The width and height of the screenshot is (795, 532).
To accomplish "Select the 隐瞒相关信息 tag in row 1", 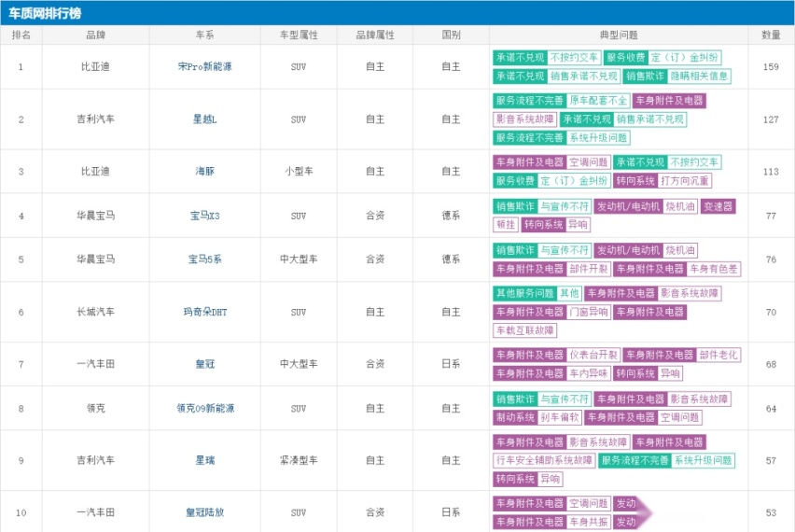I will click(699, 77).
